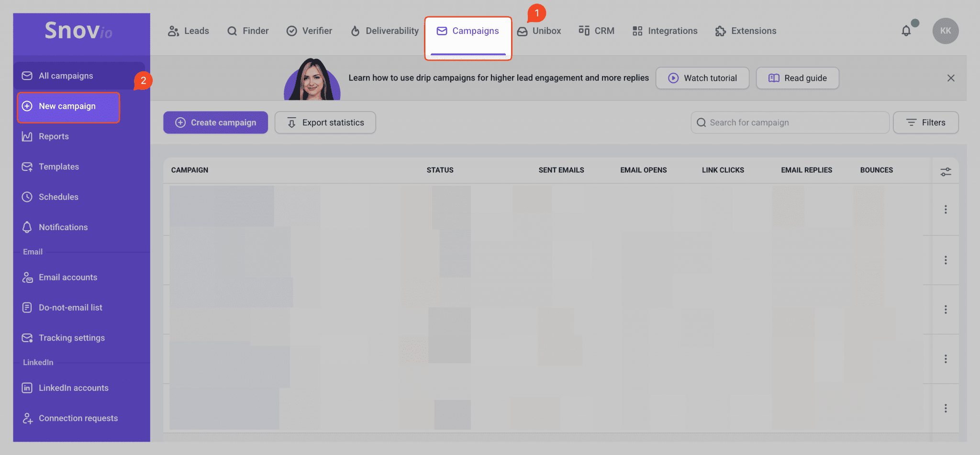The width and height of the screenshot is (980, 455).
Task: Click the Read guide button
Action: [797, 78]
